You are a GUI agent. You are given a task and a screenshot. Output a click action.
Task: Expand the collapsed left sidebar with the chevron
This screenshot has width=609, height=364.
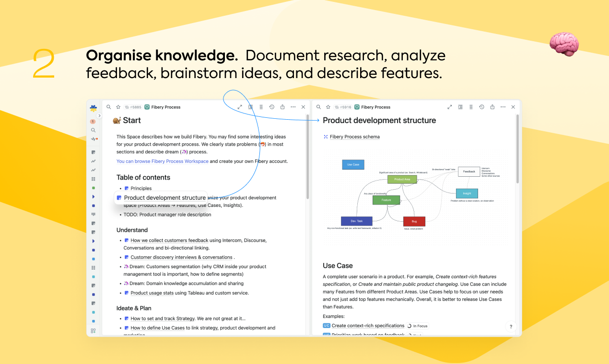click(99, 116)
